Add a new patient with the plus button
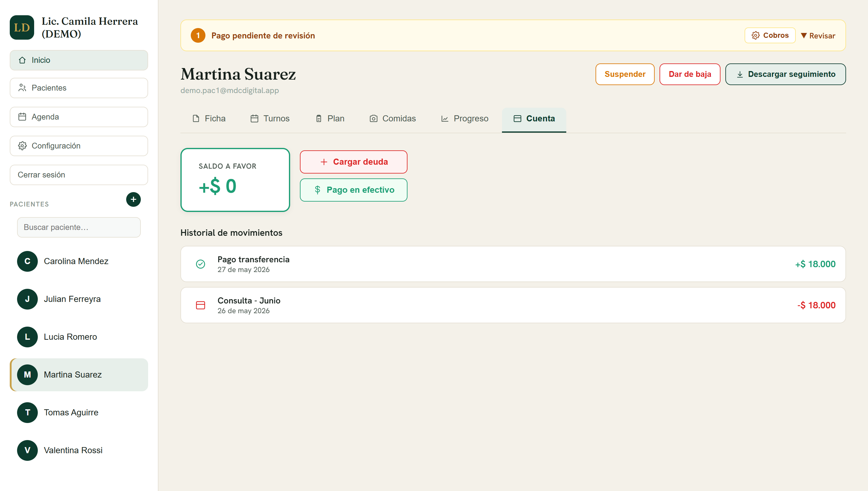Screen dimensions: 868x491 (133, 199)
